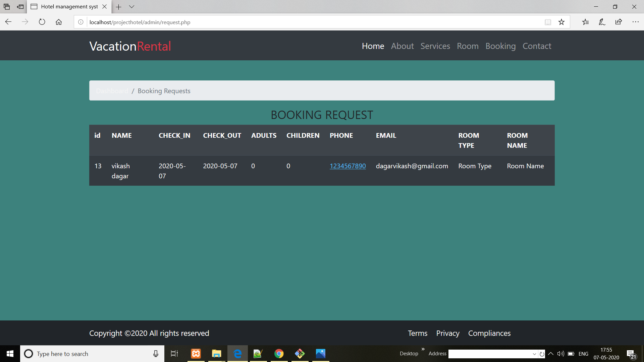Screen dimensions: 644x362
Task: Open the Favorites hub panel
Action: pos(586,22)
